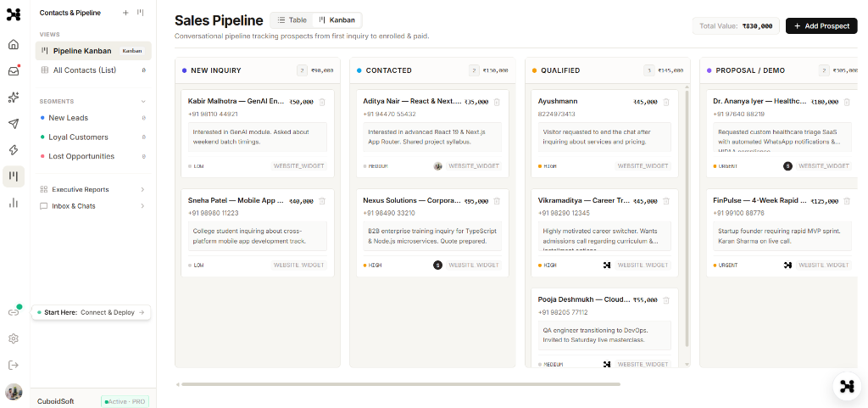Viewport: 868px width, 408px height.
Task: Click the assignee logo on Vikramaditya card
Action: click(x=607, y=265)
